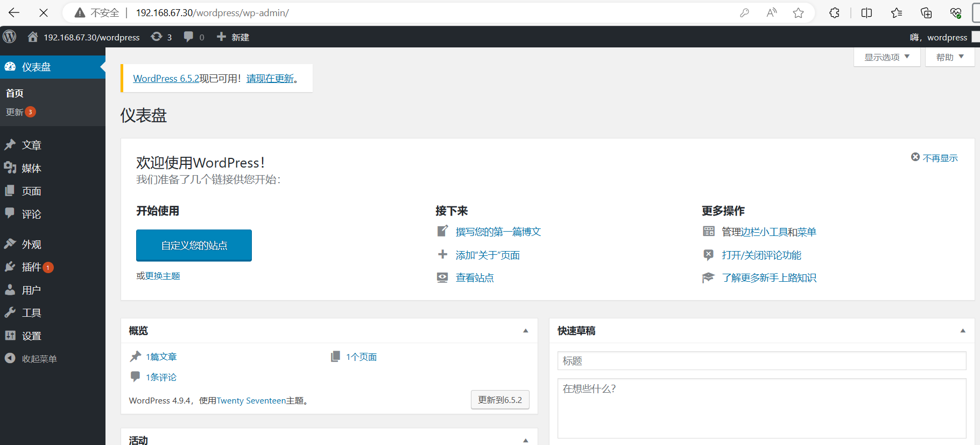The image size is (980, 445).
Task: Click the widgets and menus grid icon
Action: (x=709, y=231)
